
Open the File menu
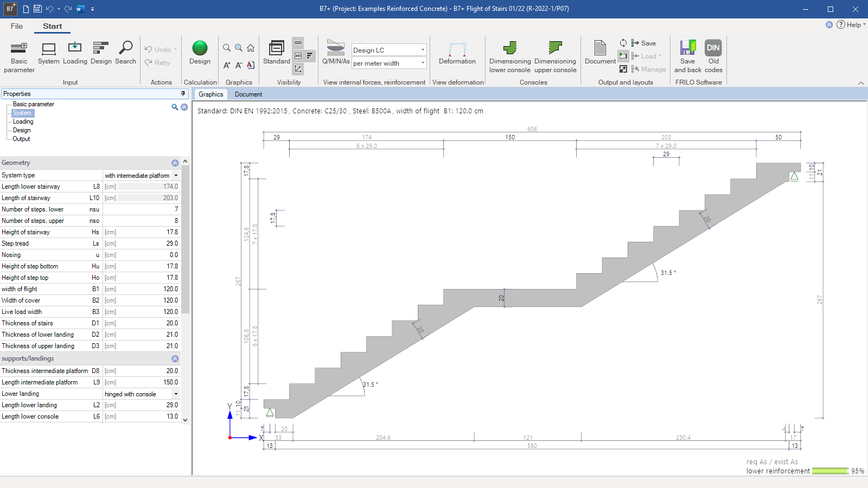tap(17, 26)
